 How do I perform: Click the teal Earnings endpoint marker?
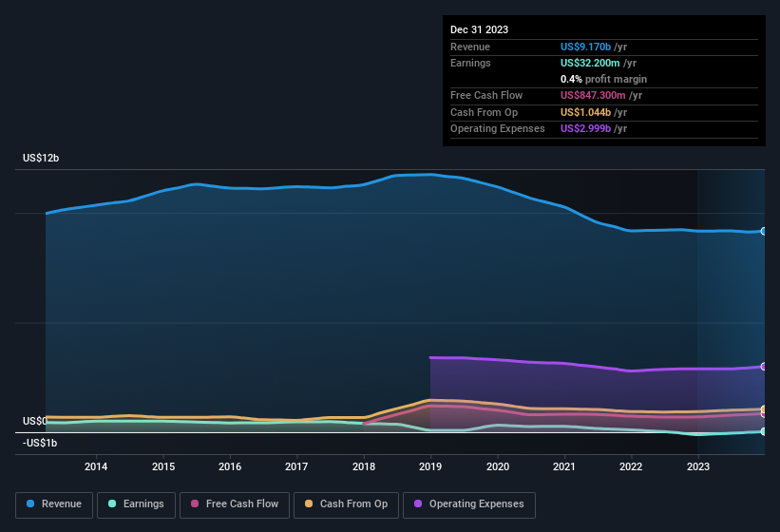[x=763, y=431]
